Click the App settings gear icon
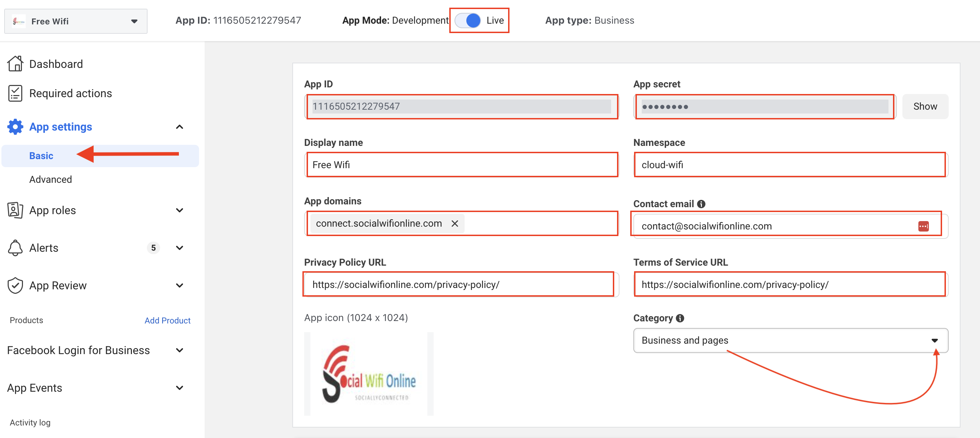The image size is (980, 438). pyautogui.click(x=15, y=127)
